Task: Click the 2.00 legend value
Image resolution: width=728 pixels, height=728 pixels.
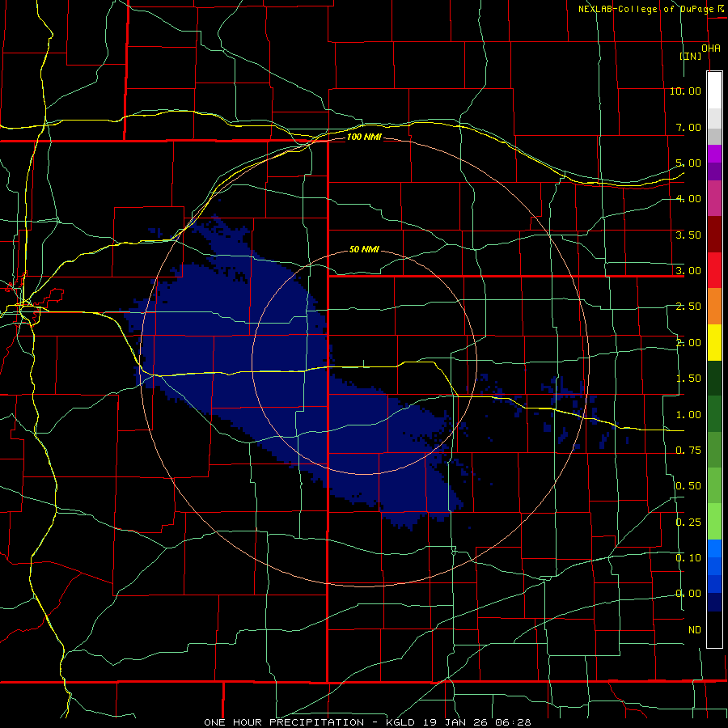Action: (x=688, y=343)
